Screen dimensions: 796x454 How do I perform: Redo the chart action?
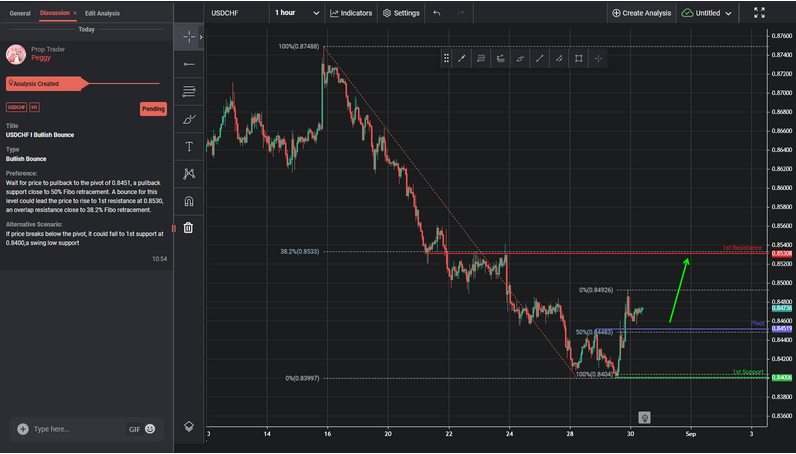point(460,13)
